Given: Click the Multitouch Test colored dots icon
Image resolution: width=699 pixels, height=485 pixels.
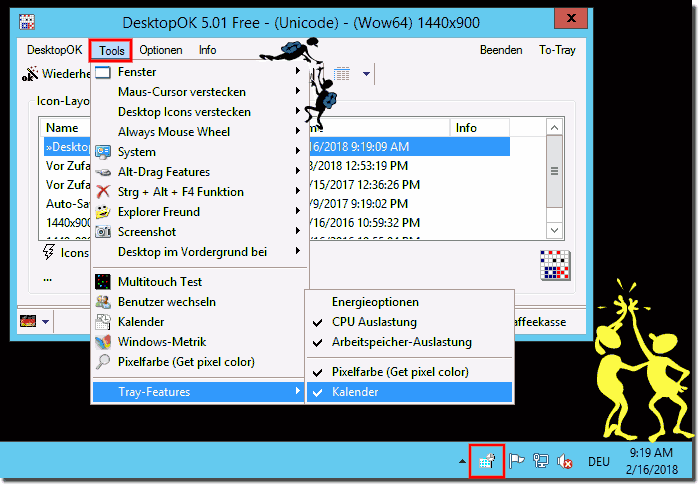Looking at the screenshot, I should click(x=103, y=282).
